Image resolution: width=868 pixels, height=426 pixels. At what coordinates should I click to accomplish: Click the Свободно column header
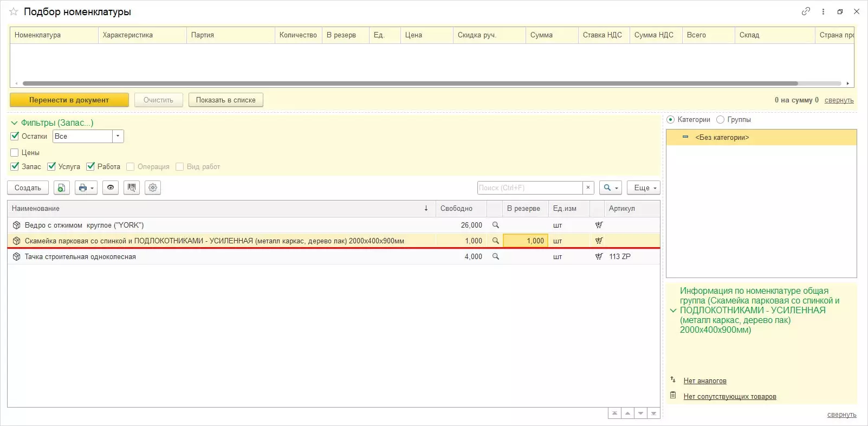coord(461,209)
